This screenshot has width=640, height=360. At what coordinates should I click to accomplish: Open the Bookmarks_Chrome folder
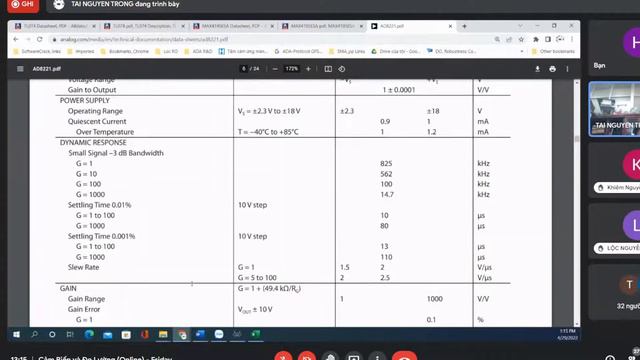point(125,51)
